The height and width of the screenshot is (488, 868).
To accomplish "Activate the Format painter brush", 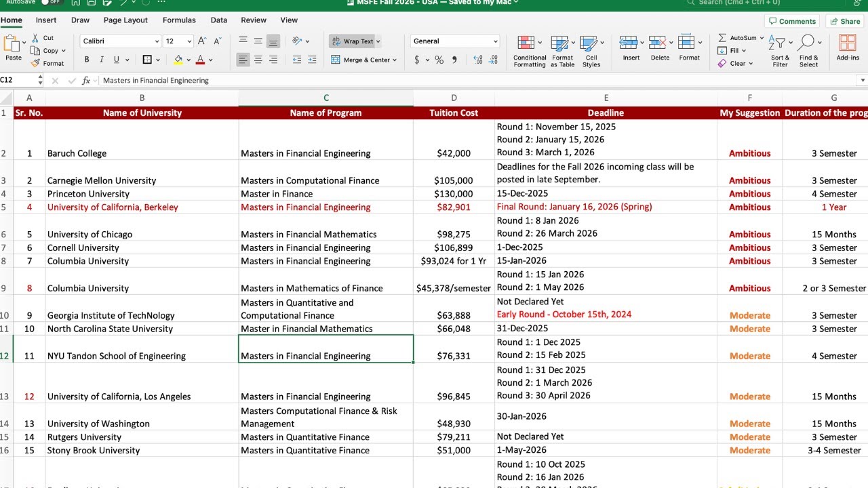I will point(35,63).
